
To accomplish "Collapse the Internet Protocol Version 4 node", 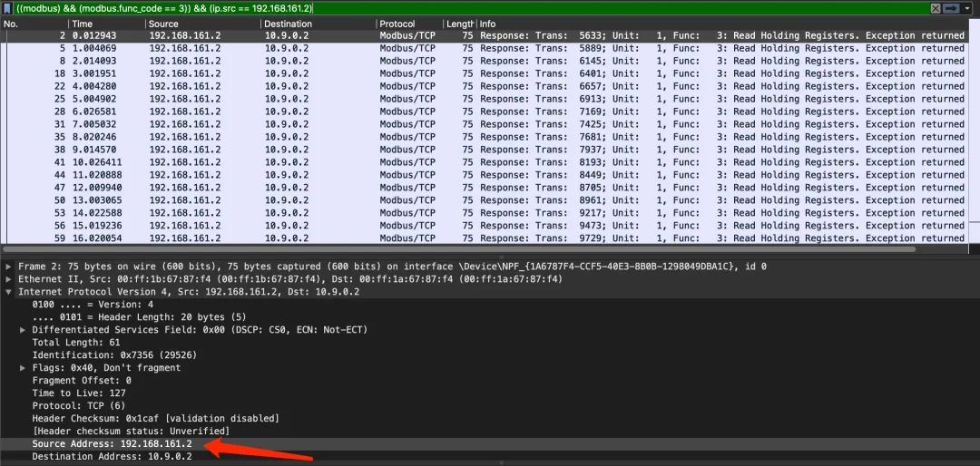I will click(x=9, y=292).
